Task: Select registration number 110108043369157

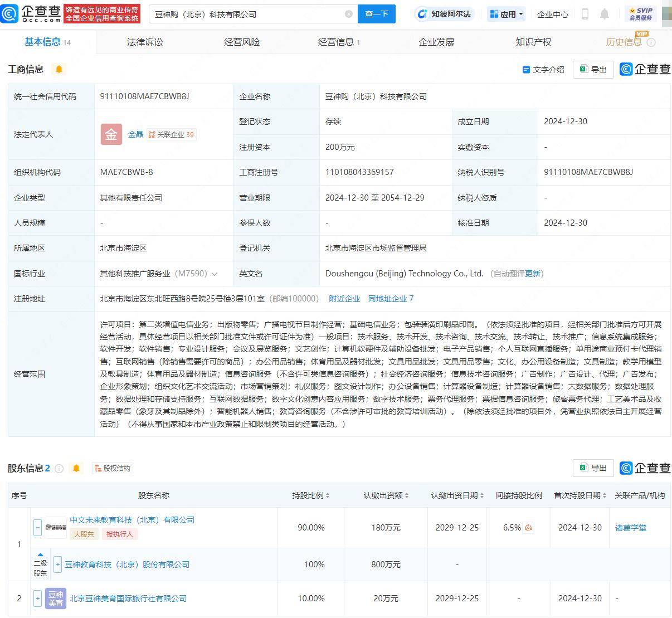Action: (x=359, y=172)
